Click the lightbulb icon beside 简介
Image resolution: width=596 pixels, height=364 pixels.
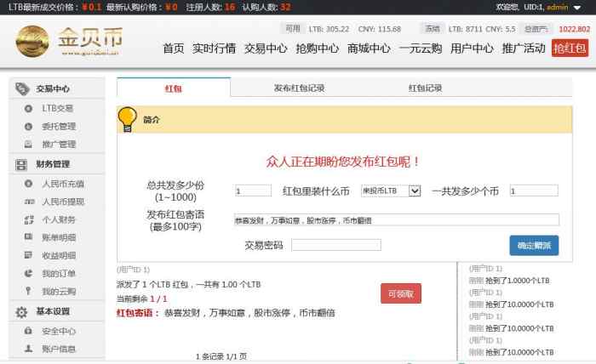pyautogui.click(x=128, y=119)
